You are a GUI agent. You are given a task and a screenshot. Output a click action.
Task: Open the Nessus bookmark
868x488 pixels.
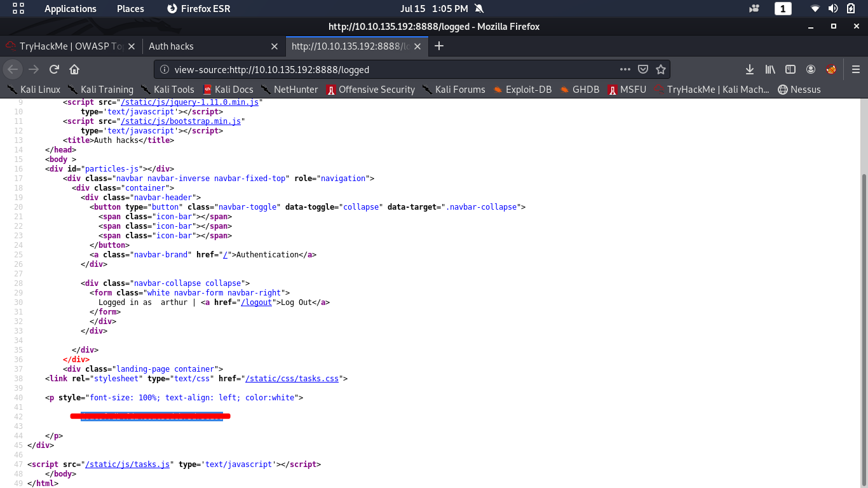pos(799,90)
